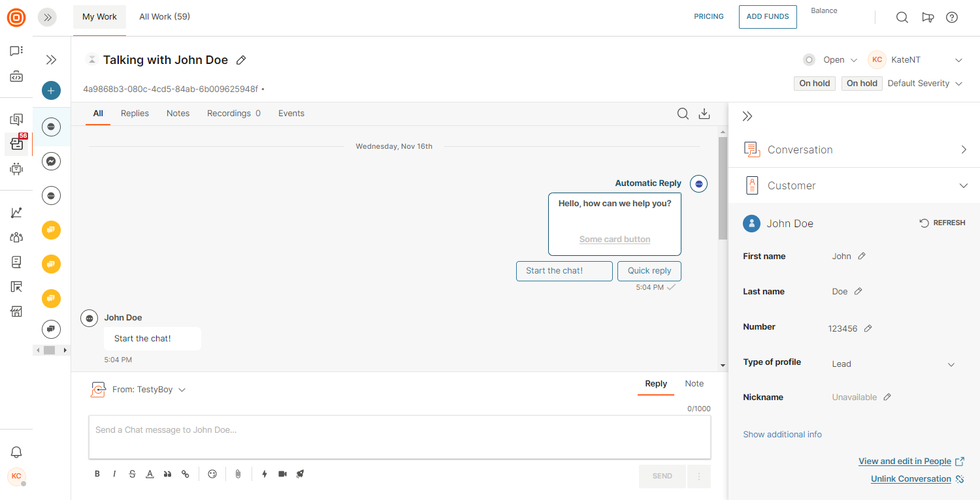
Task: Expand the Type of profile dropdown
Action: click(951, 364)
